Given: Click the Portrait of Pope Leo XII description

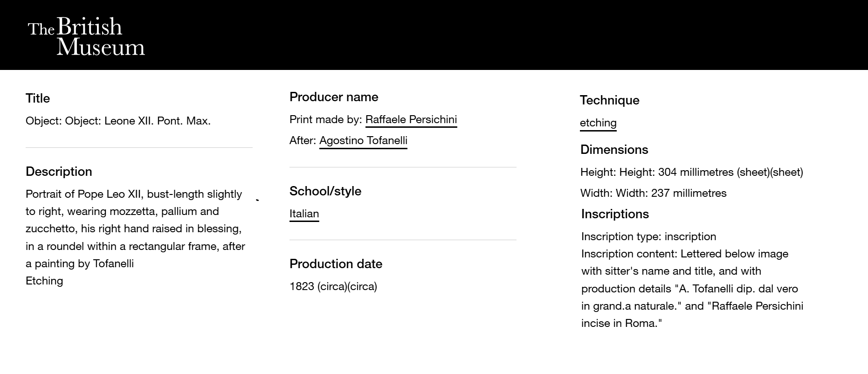Looking at the screenshot, I should (135, 229).
